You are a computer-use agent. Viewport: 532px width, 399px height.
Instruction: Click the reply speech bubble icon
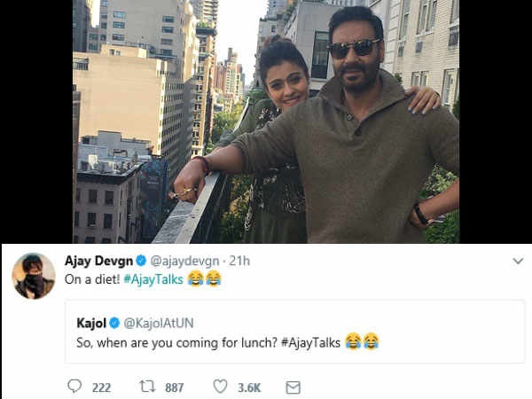coord(74,387)
